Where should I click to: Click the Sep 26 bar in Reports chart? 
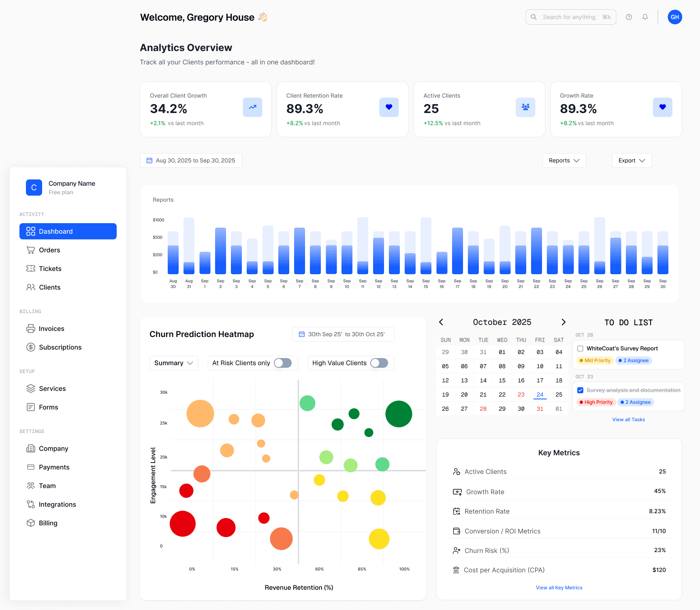[600, 246]
